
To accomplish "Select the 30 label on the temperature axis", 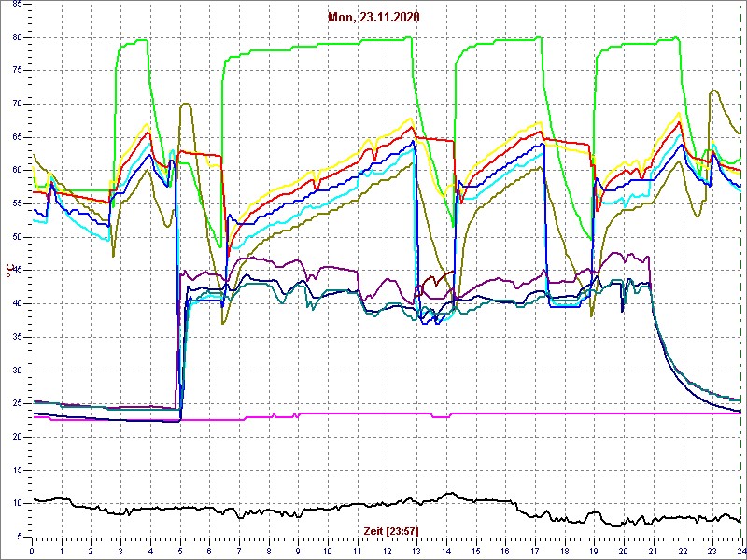I will 17,371.
